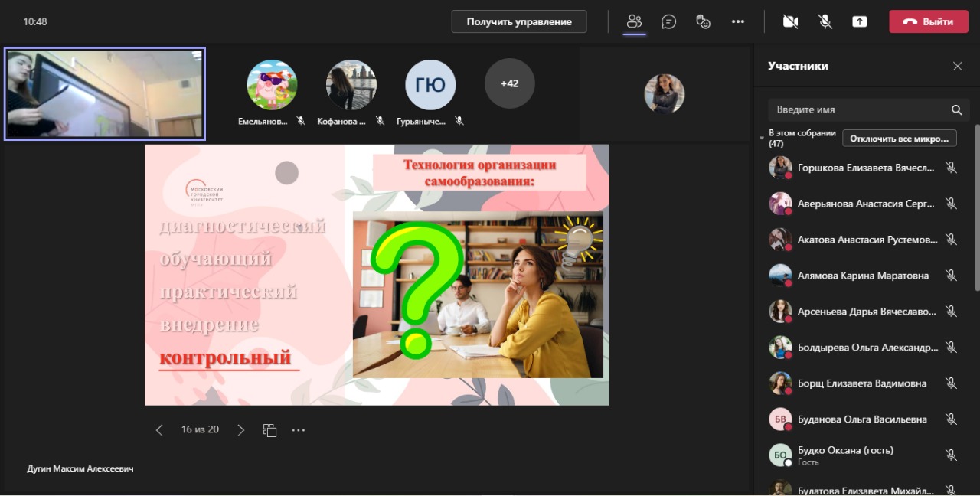980x496 pixels.
Task: Click the Получить управление button
Action: coord(518,21)
